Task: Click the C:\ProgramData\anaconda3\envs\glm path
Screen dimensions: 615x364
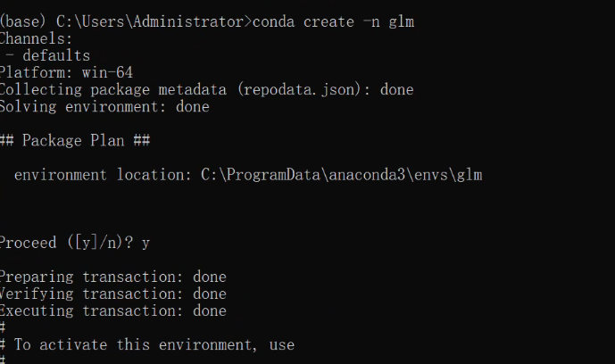Action: point(341,175)
